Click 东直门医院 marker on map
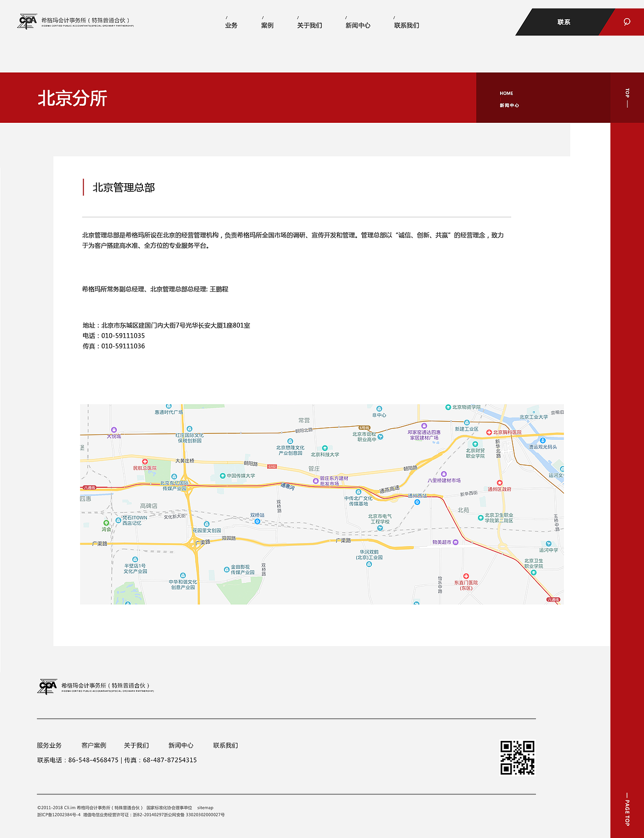 click(x=466, y=576)
